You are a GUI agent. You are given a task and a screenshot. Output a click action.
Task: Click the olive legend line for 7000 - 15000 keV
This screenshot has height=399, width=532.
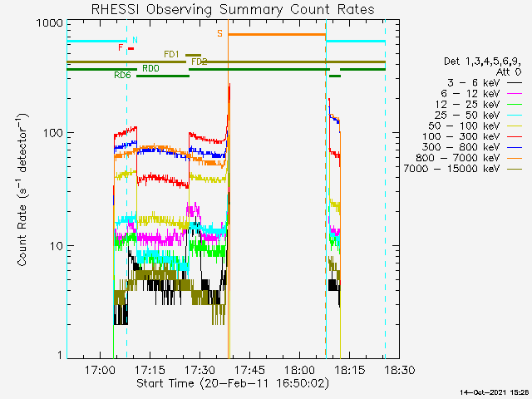[x=515, y=169]
